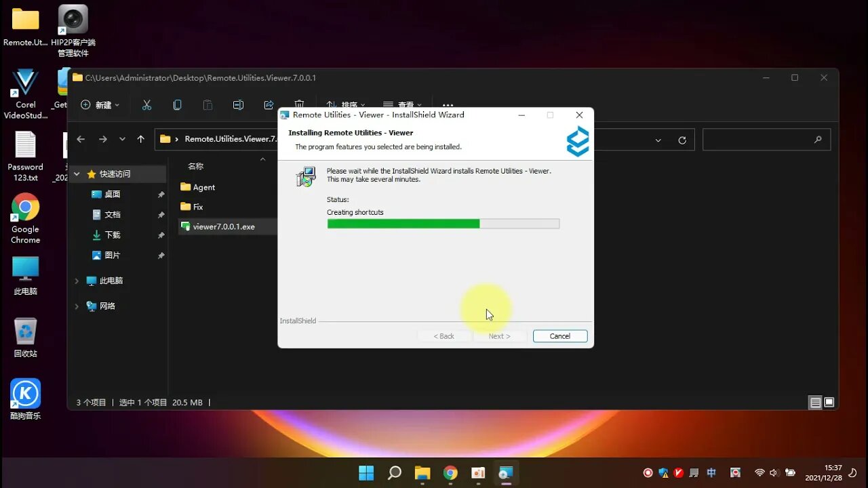Select 桌面 in the navigation pane
The width and height of the screenshot is (868, 488).
click(113, 194)
